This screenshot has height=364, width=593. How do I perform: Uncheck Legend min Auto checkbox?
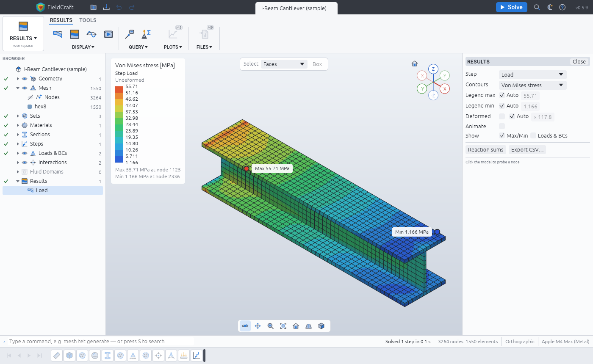click(502, 106)
